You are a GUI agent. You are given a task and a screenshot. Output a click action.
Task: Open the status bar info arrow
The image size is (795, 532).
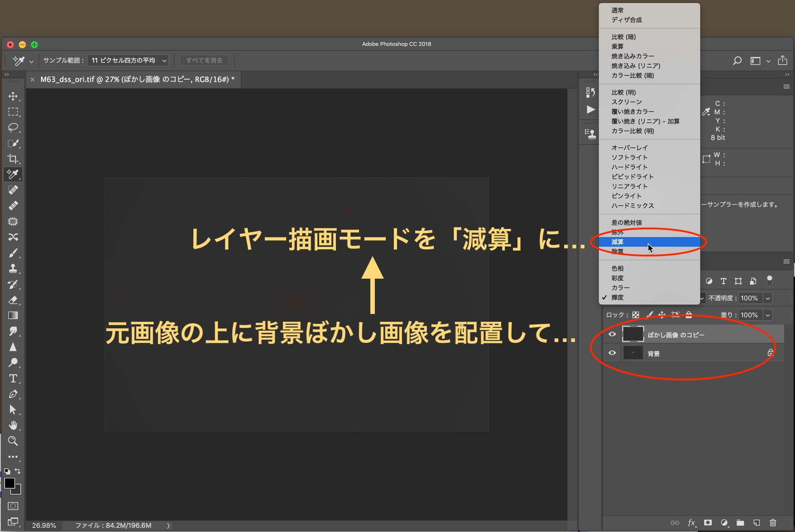click(x=168, y=526)
